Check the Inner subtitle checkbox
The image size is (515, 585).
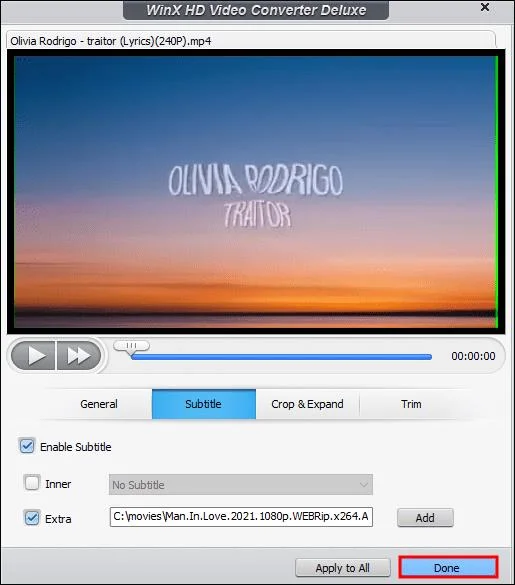32,482
